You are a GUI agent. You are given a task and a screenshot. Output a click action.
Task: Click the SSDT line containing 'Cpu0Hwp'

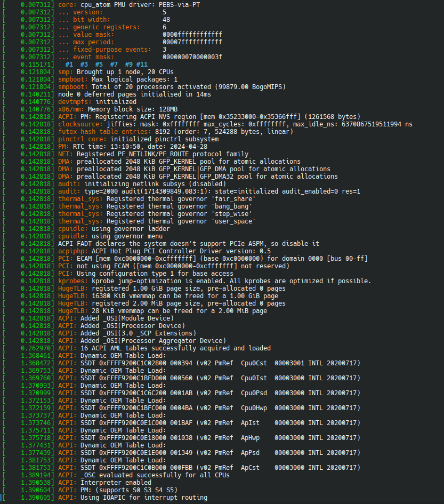click(209, 407)
